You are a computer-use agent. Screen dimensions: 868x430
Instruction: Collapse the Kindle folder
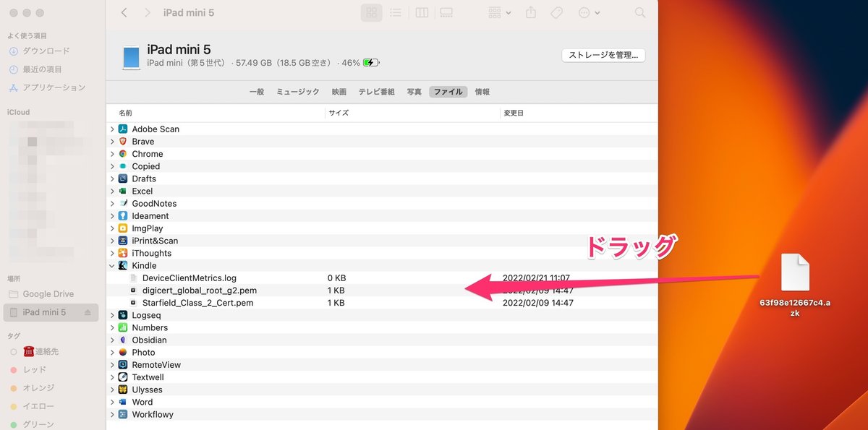pyautogui.click(x=112, y=266)
